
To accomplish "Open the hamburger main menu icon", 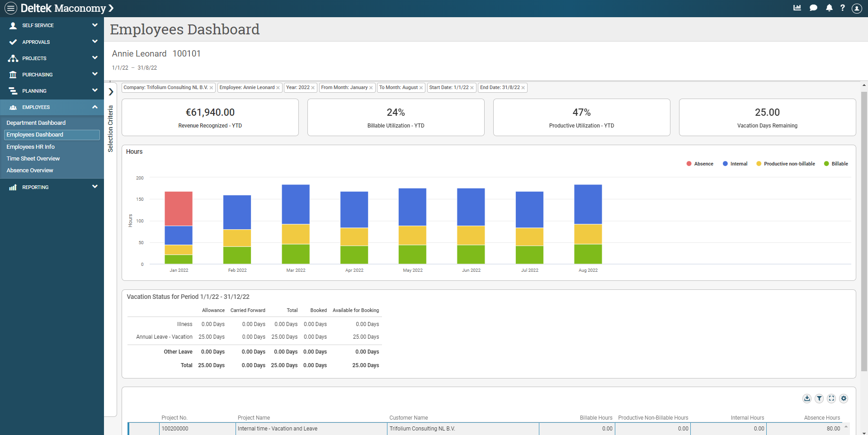I will (11, 8).
